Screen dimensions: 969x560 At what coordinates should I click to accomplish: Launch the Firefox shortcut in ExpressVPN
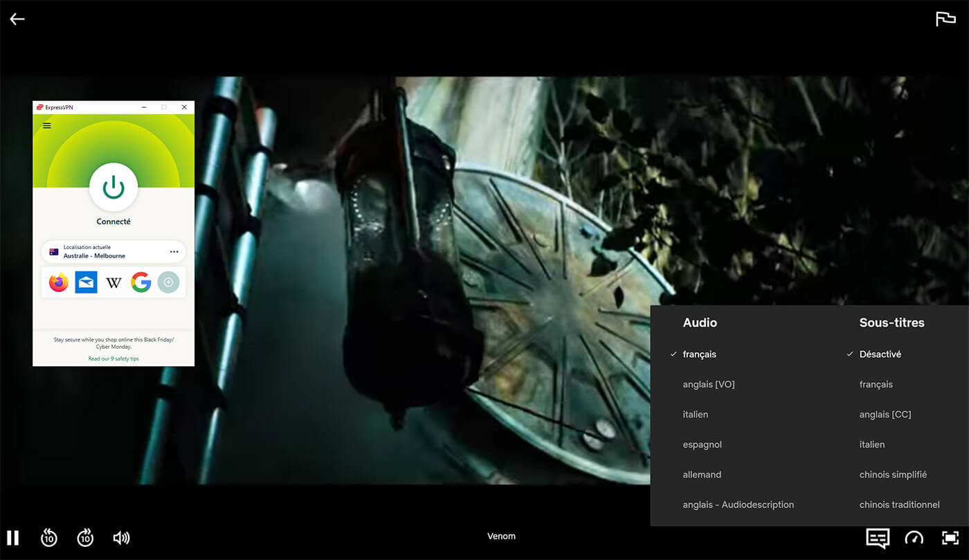pos(59,282)
